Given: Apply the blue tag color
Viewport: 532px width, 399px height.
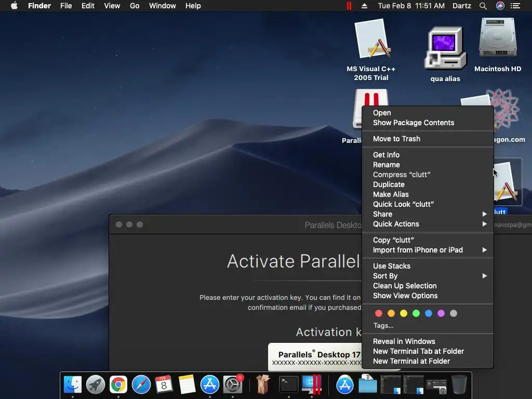Looking at the screenshot, I should coord(429,313).
